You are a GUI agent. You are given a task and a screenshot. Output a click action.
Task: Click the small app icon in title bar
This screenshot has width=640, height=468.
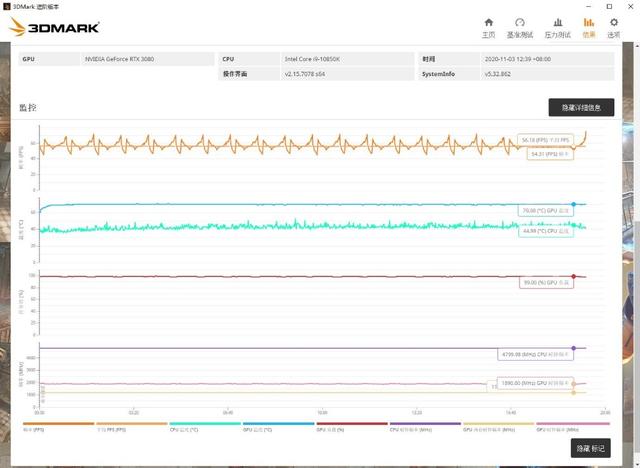(6, 7)
